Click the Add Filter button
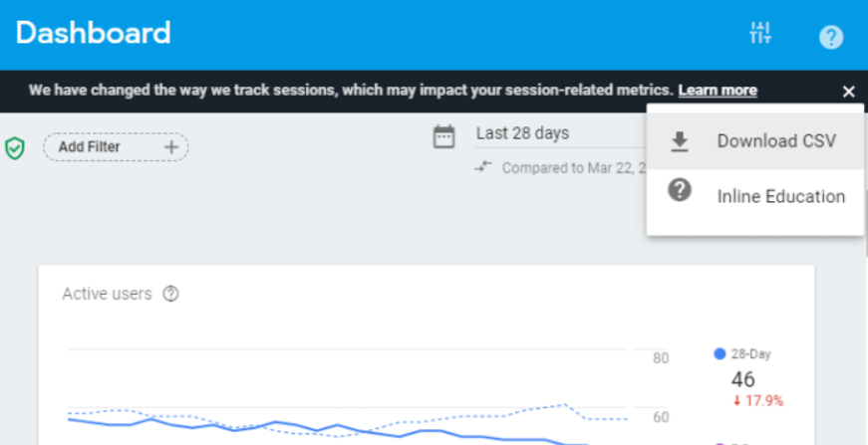 click(x=116, y=147)
